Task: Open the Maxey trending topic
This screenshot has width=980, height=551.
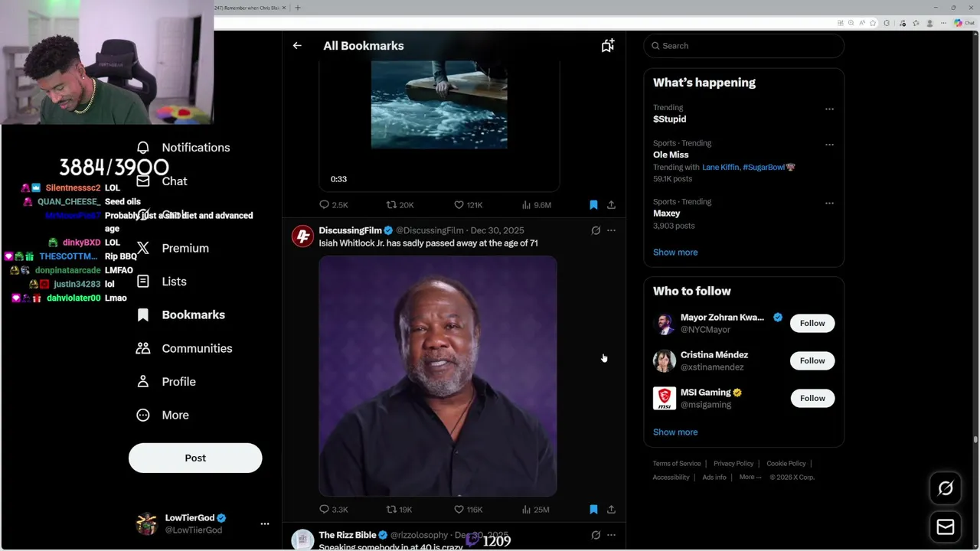Action: point(666,214)
